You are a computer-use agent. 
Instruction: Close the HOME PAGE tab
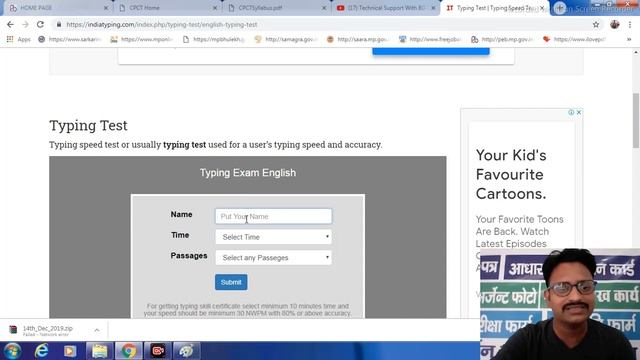pos(106,8)
